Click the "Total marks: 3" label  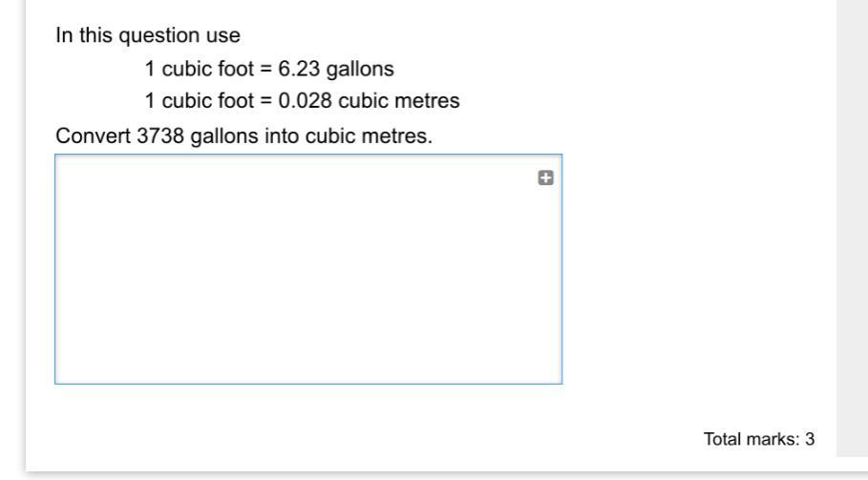758,439
